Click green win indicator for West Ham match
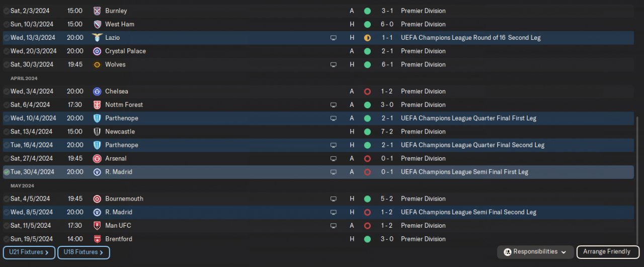This screenshot has width=644, height=267. point(367,24)
